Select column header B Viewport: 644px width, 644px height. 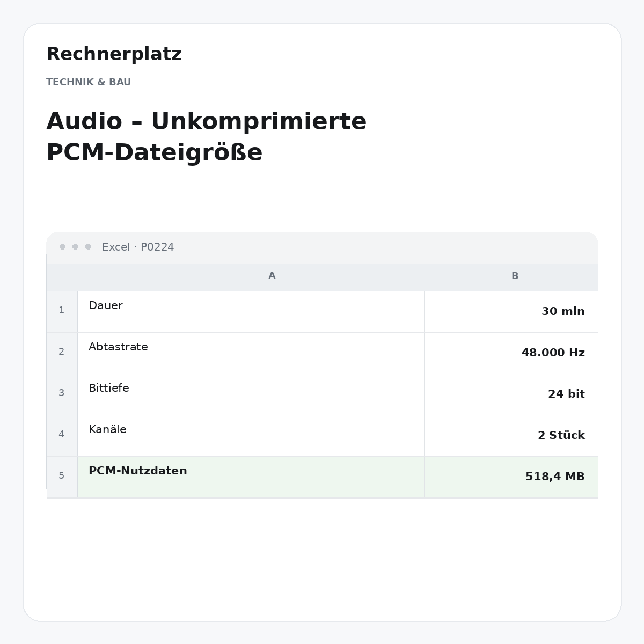coord(515,276)
